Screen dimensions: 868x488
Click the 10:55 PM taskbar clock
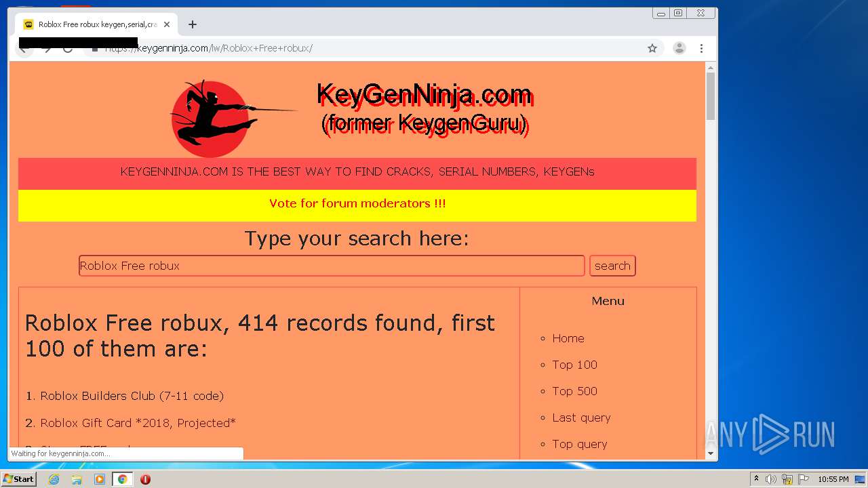pos(833,479)
